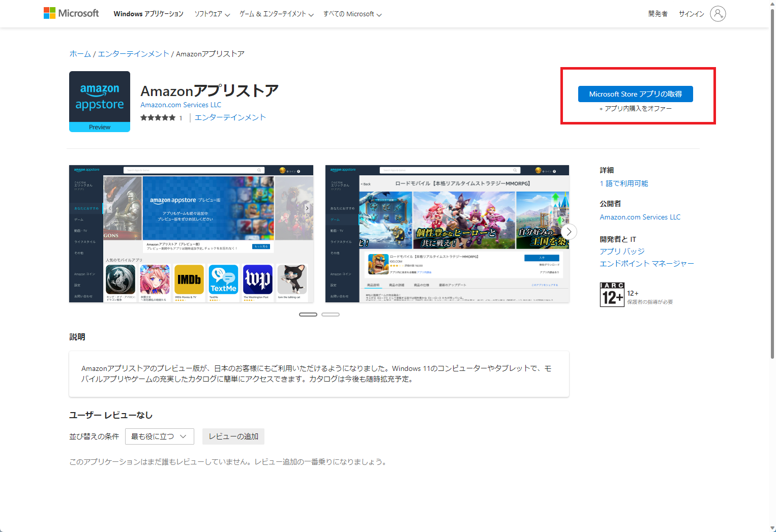This screenshot has height=532, width=776.
Task: Open the 開発者 link in header
Action: tap(658, 14)
